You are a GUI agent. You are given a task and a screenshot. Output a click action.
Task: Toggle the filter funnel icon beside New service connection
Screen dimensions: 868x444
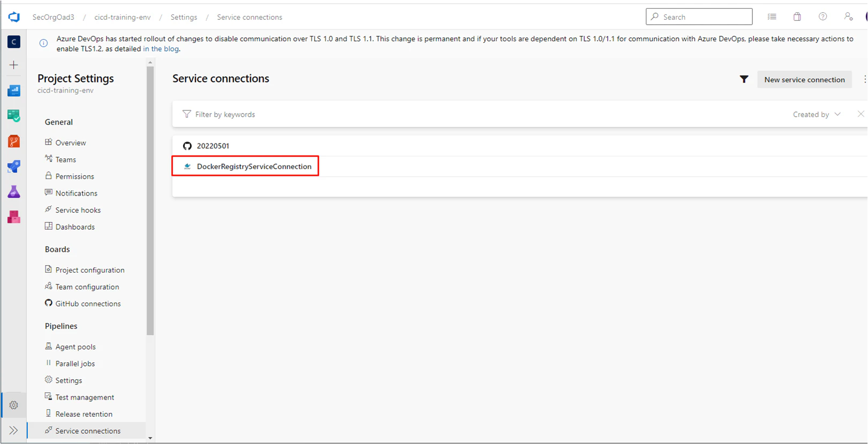pyautogui.click(x=744, y=79)
